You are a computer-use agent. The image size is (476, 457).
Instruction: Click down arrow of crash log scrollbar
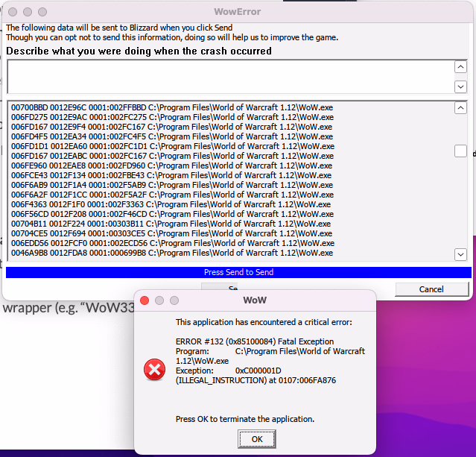click(x=460, y=255)
